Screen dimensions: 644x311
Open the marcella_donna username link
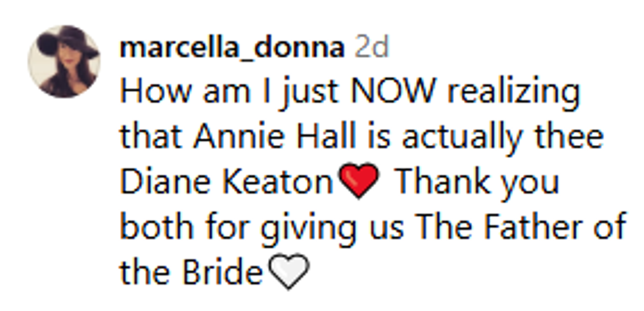point(232,47)
